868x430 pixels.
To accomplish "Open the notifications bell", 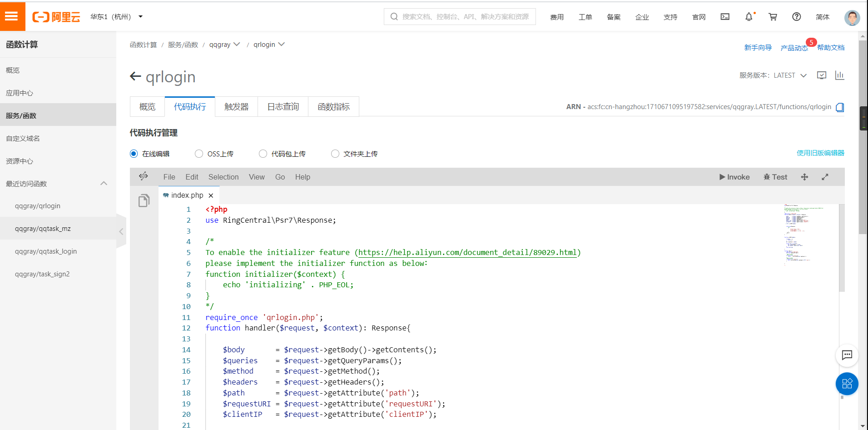I will pos(749,17).
